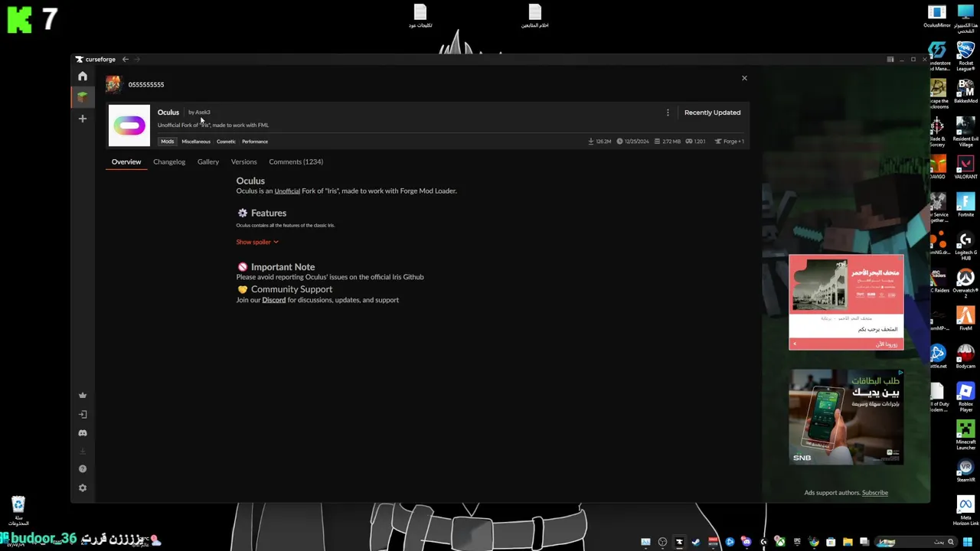Add a game with the plus icon
This screenshot has height=551, width=980.
(83, 119)
